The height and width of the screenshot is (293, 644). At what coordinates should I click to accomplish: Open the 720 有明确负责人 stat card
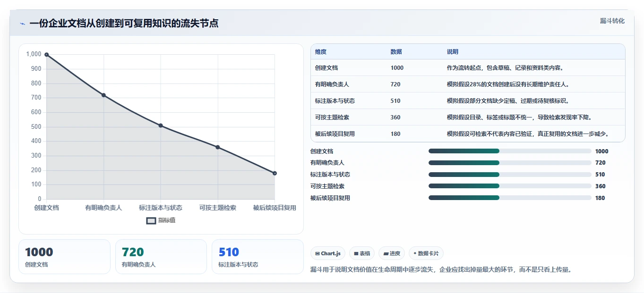click(161, 257)
